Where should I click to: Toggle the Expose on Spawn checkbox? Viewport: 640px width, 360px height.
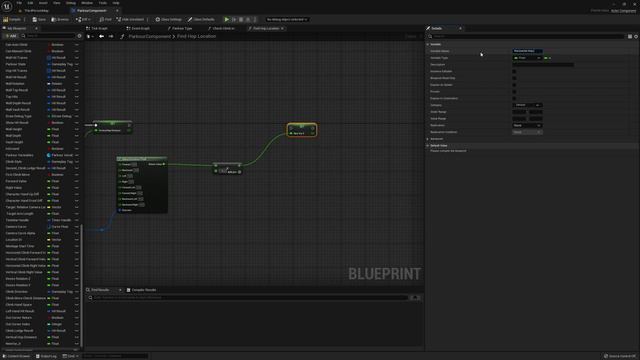pyautogui.click(x=514, y=85)
